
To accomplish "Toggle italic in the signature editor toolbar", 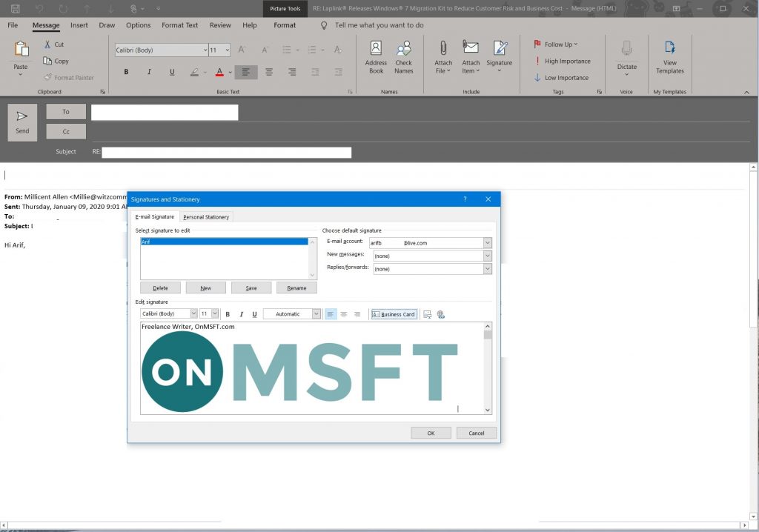I will (241, 314).
